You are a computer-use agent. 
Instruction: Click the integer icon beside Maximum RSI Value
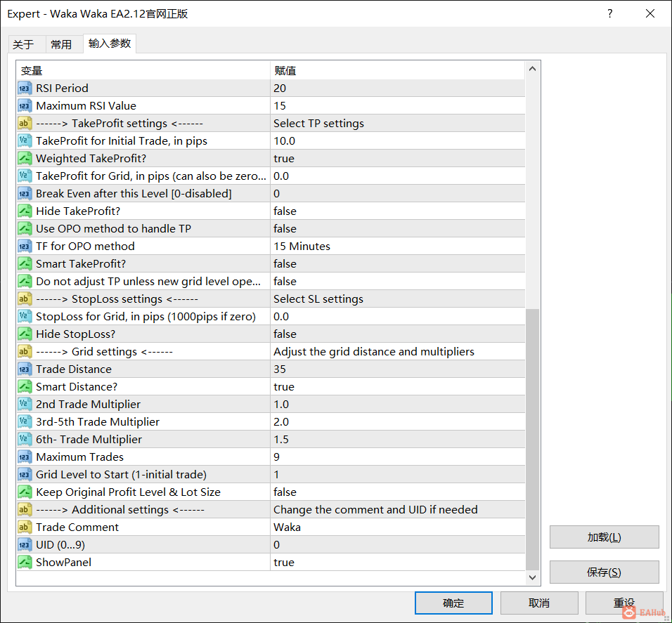click(x=25, y=106)
